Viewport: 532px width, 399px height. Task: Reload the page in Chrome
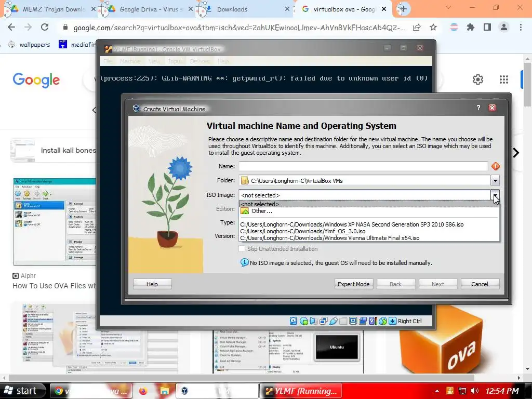45,27
